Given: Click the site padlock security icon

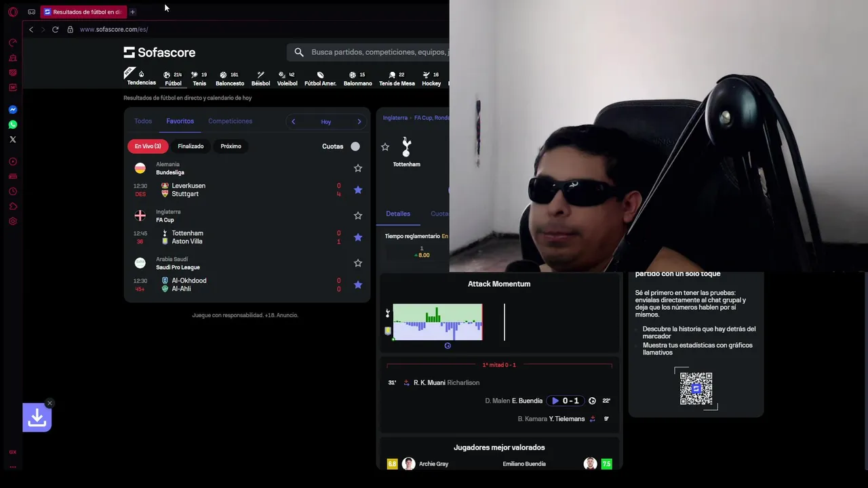Looking at the screenshot, I should coord(70,29).
